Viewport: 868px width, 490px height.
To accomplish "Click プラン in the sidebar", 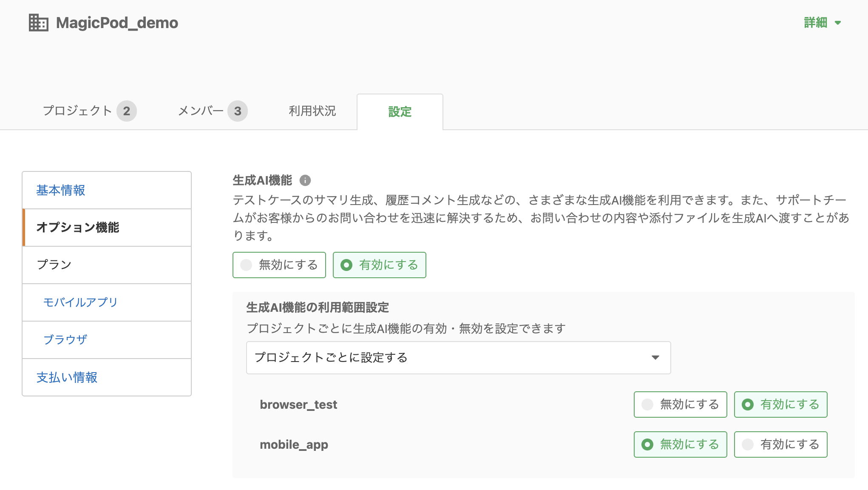I will point(107,265).
